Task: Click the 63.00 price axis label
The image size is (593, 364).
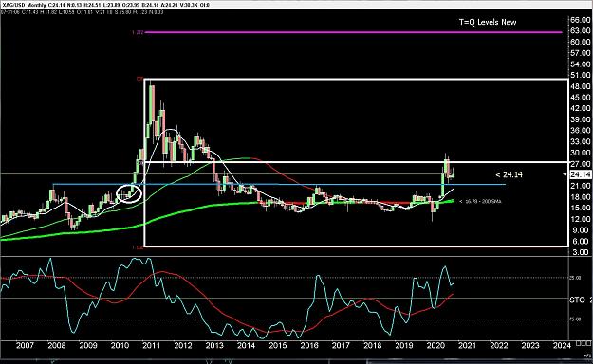Action: 581,30
